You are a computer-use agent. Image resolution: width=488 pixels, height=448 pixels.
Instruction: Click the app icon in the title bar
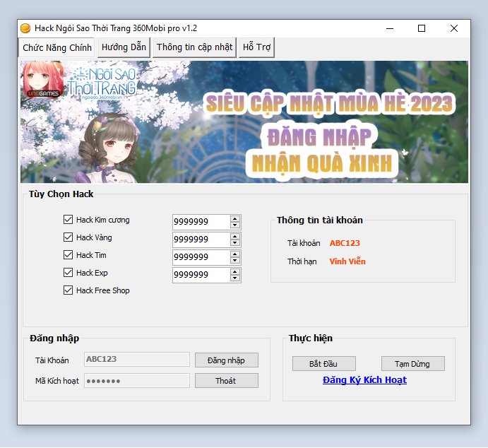[x=25, y=28]
